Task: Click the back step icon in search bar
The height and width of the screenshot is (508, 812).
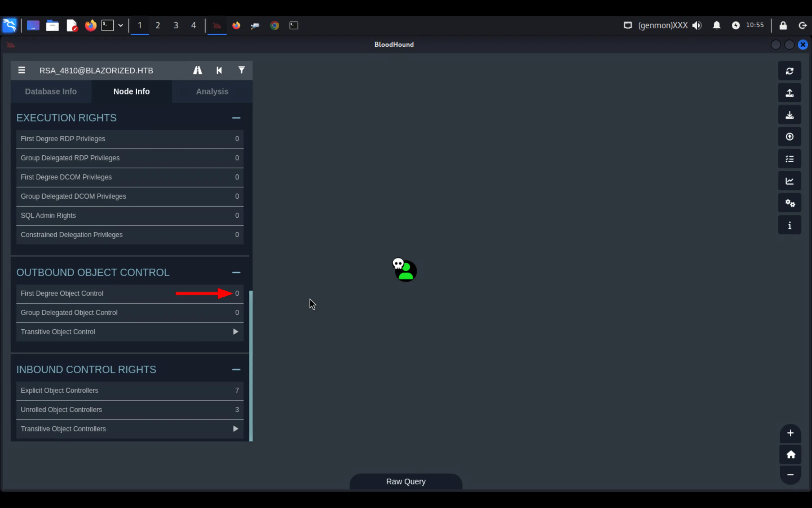Action: [x=219, y=70]
